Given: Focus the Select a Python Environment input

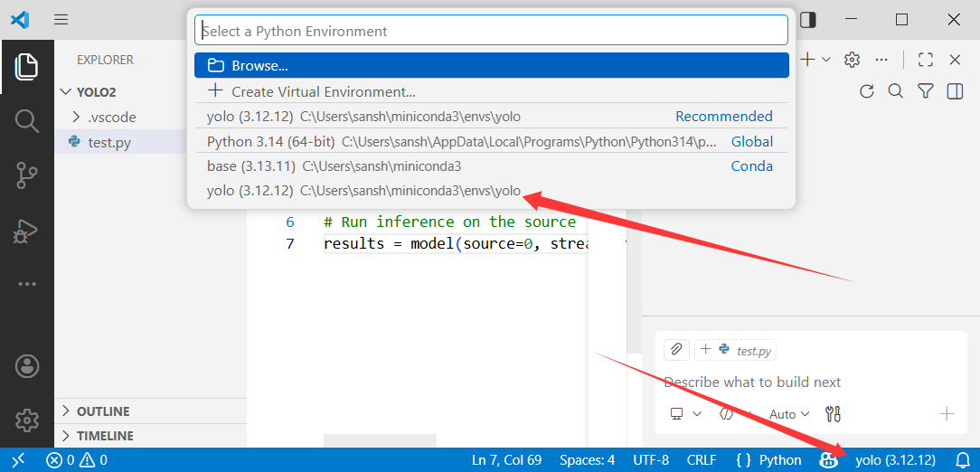Looking at the screenshot, I should (491, 31).
